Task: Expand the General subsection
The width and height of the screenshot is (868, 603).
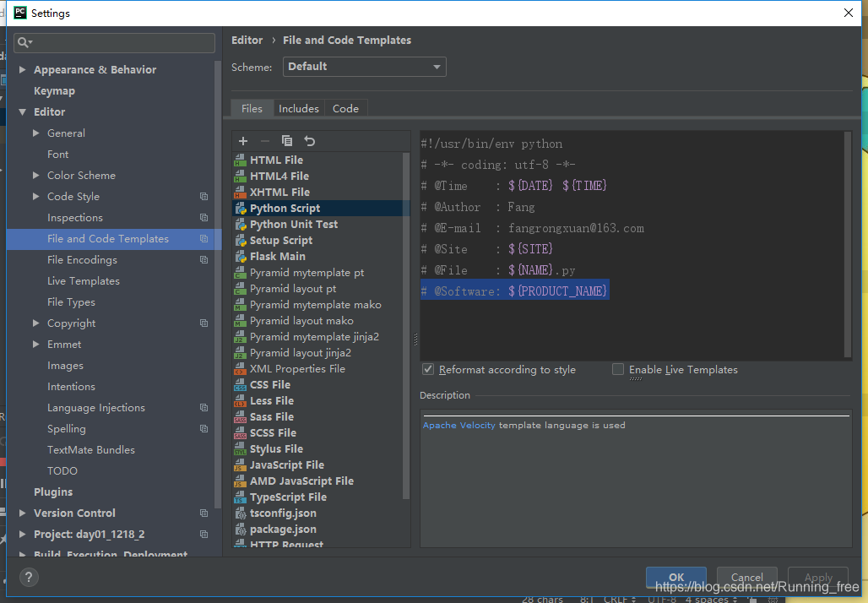Action: tap(36, 133)
